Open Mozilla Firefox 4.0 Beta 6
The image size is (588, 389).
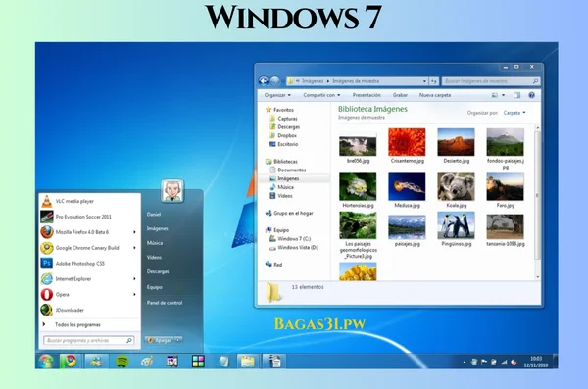click(89, 232)
